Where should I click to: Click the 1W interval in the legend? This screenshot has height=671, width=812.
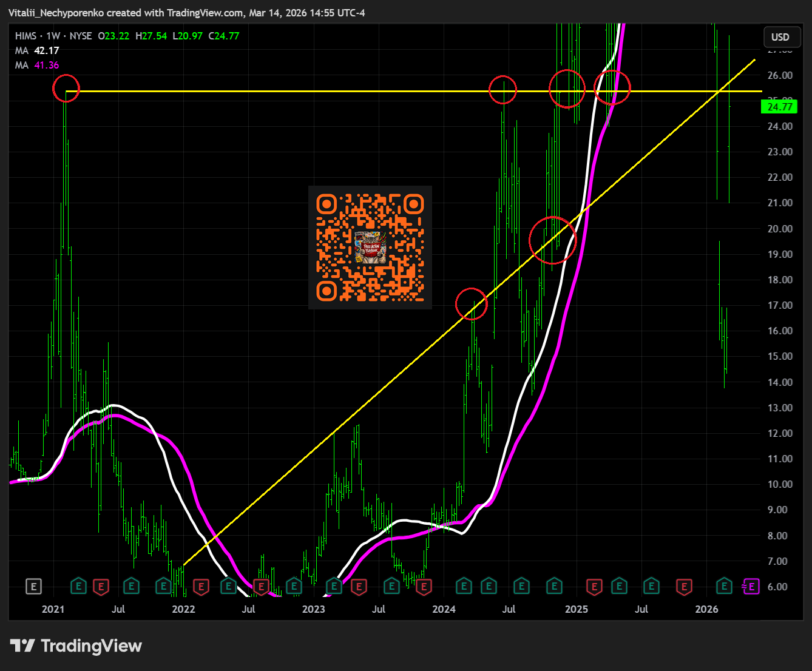(x=53, y=36)
